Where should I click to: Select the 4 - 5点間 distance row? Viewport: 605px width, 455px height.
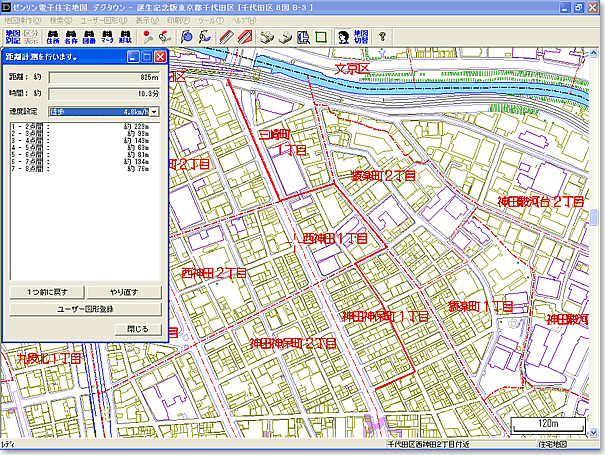80,147
